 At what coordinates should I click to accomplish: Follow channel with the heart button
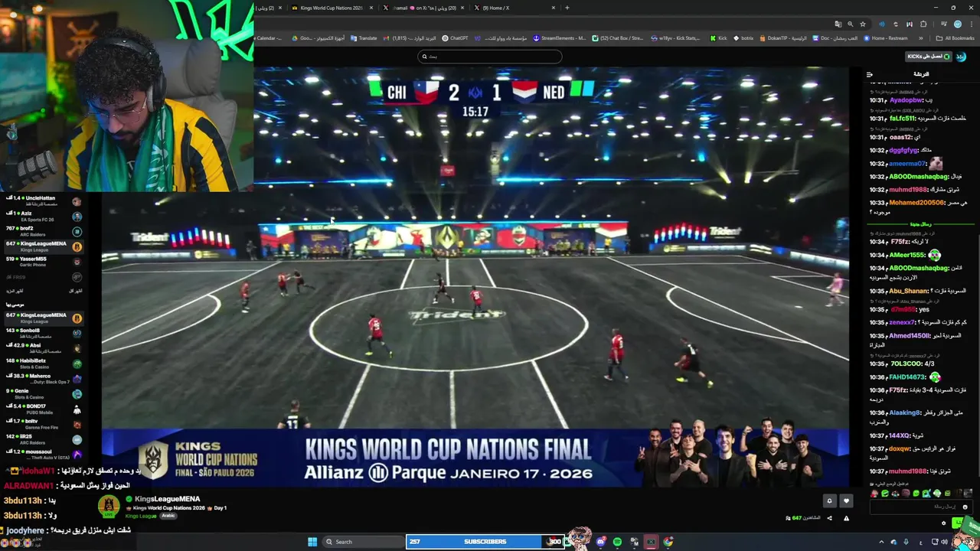[846, 500]
